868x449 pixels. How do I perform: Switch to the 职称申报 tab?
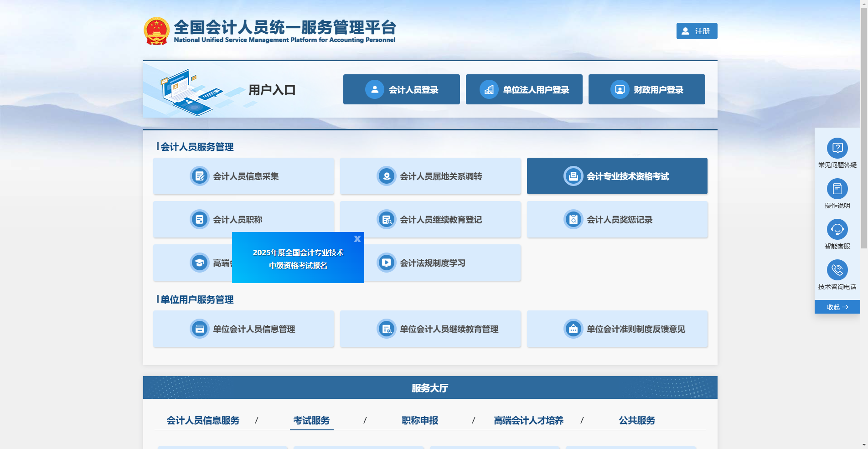(x=419, y=421)
